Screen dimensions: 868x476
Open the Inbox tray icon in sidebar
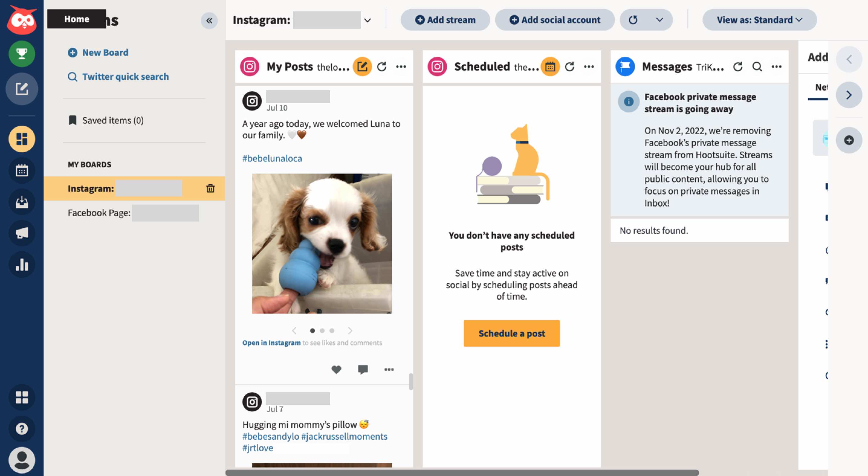21,202
